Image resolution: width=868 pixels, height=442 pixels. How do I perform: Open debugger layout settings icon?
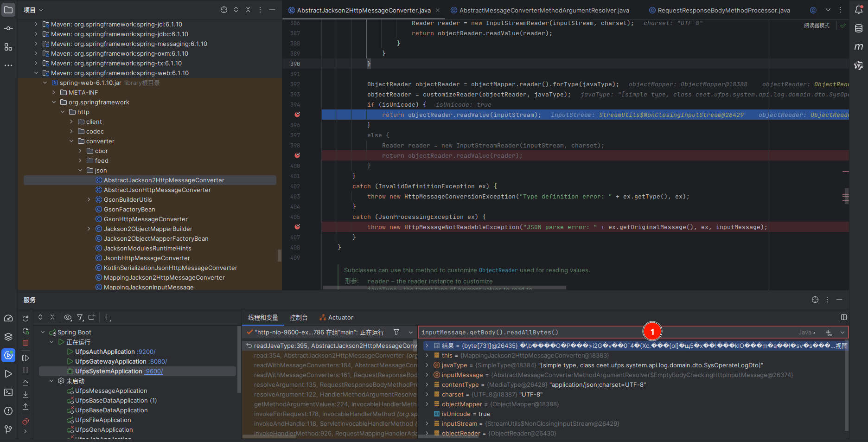coord(844,317)
